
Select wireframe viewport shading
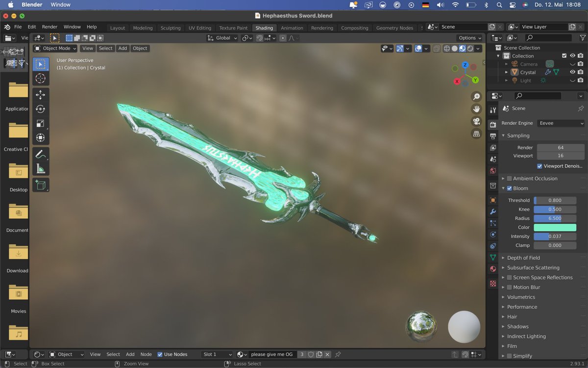tap(447, 49)
